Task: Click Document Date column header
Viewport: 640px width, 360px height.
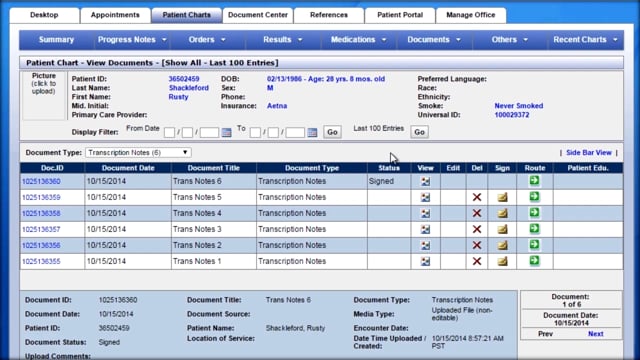Action: click(x=128, y=168)
